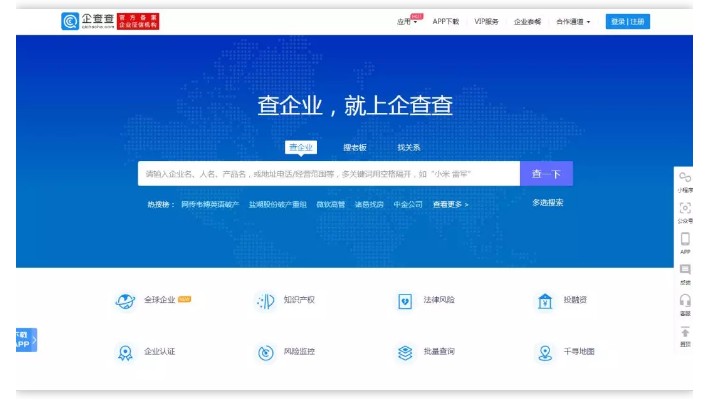Switch to the 找关系 tab

pyautogui.click(x=409, y=148)
